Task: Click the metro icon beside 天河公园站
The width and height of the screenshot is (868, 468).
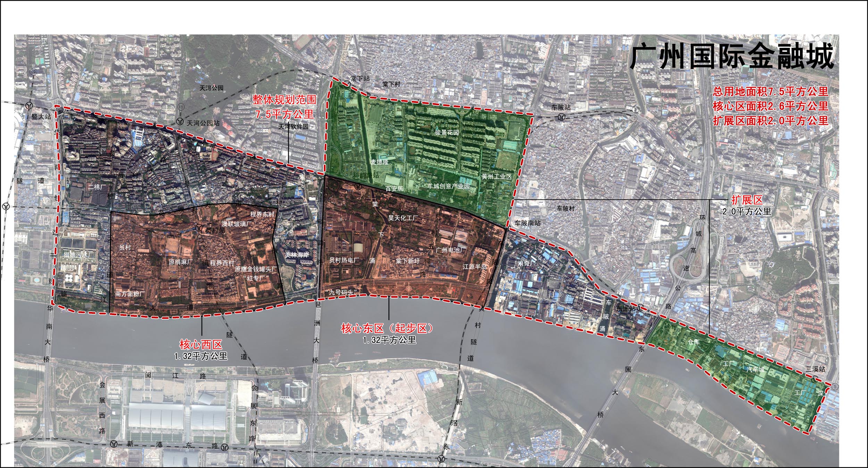Action: click(180, 121)
